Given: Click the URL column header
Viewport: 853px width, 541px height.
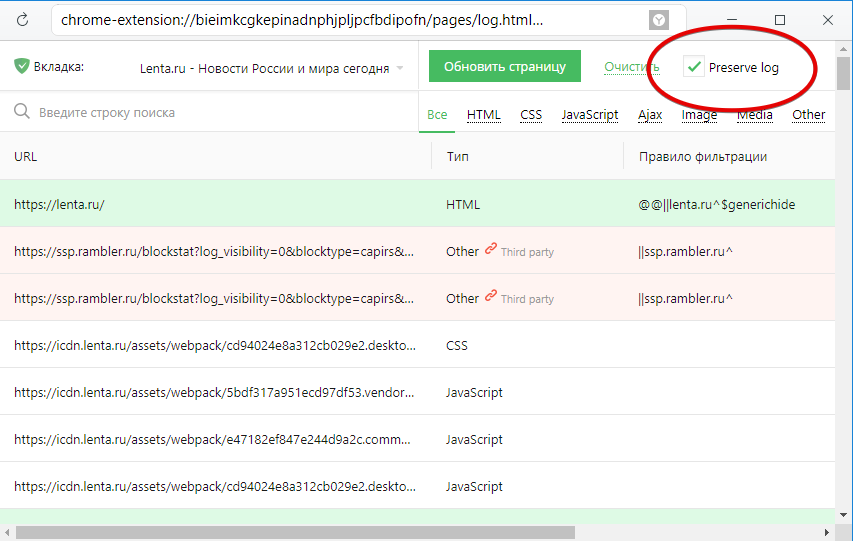Looking at the screenshot, I should 26,157.
